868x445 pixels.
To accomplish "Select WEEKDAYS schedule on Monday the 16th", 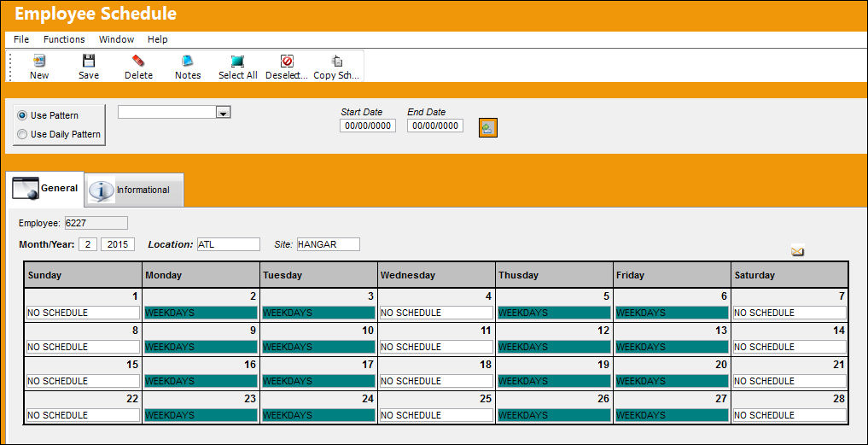I will tap(201, 381).
